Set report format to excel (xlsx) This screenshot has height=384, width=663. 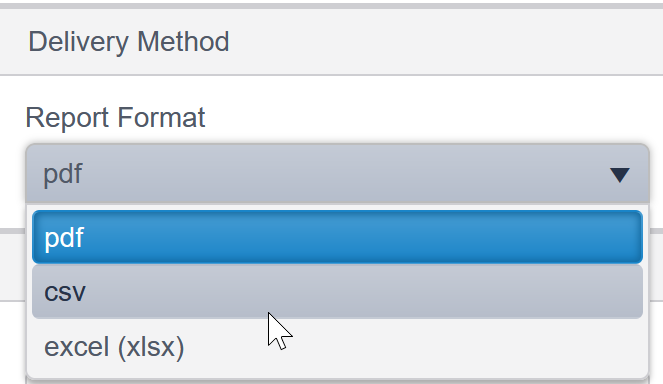[337, 347]
